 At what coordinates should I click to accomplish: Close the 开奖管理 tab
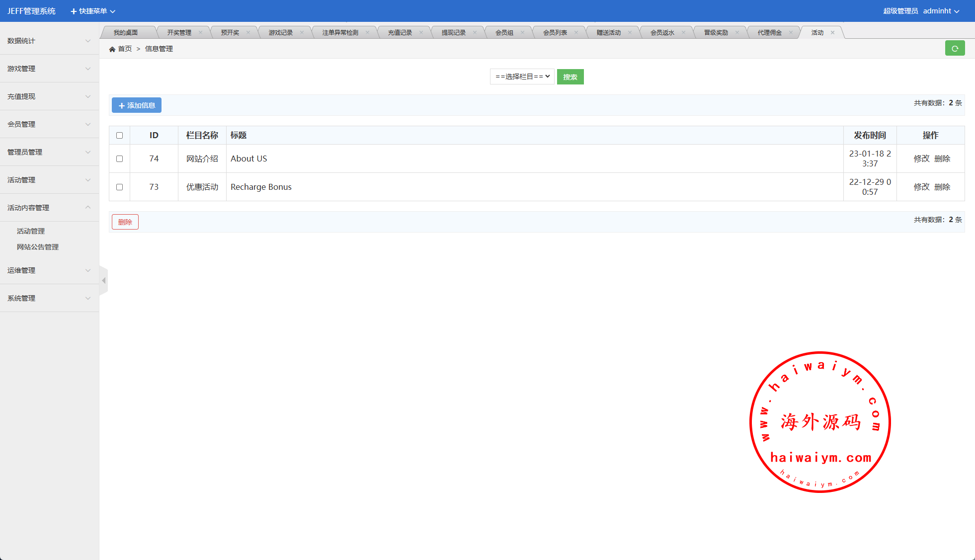pyautogui.click(x=200, y=33)
